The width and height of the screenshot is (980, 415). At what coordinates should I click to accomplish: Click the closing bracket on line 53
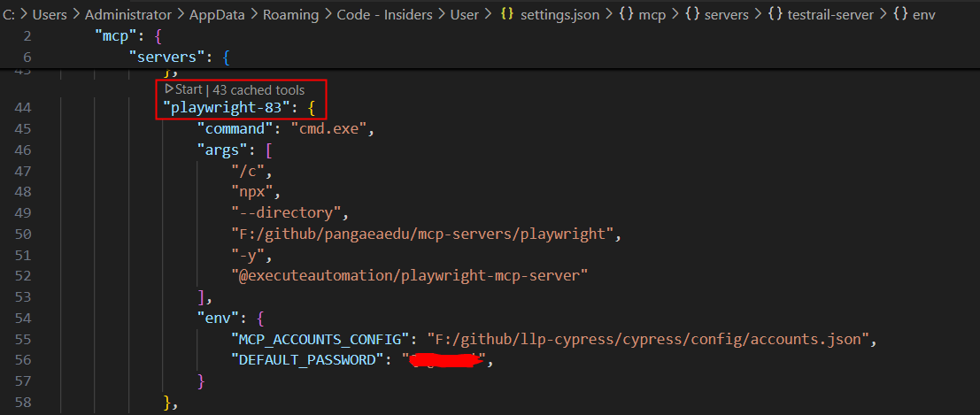tap(201, 297)
